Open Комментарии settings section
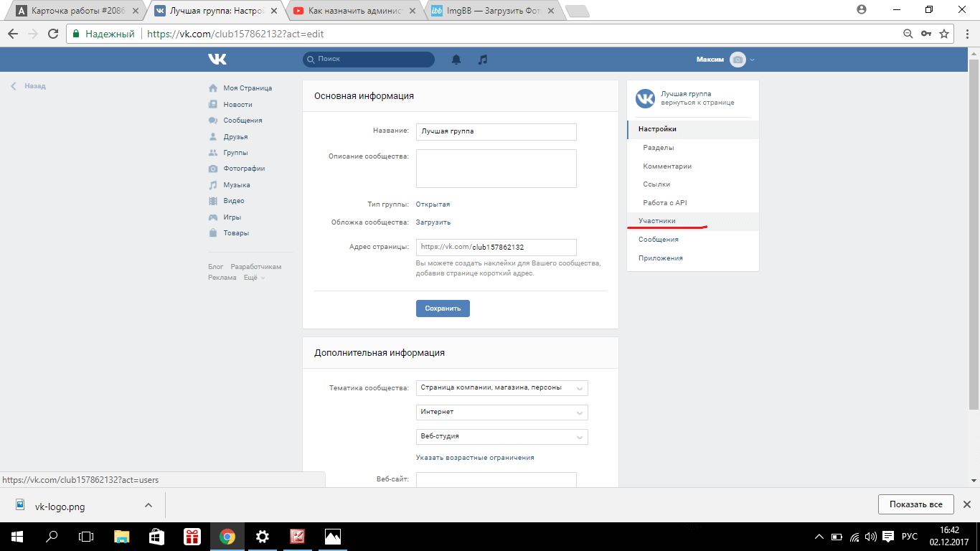Image resolution: width=980 pixels, height=551 pixels. pos(692,166)
